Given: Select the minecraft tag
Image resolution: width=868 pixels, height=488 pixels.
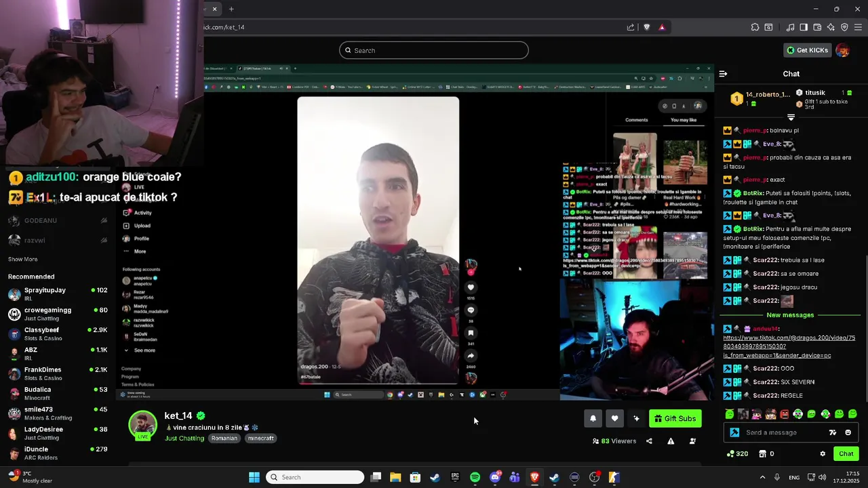Looking at the screenshot, I should point(260,439).
